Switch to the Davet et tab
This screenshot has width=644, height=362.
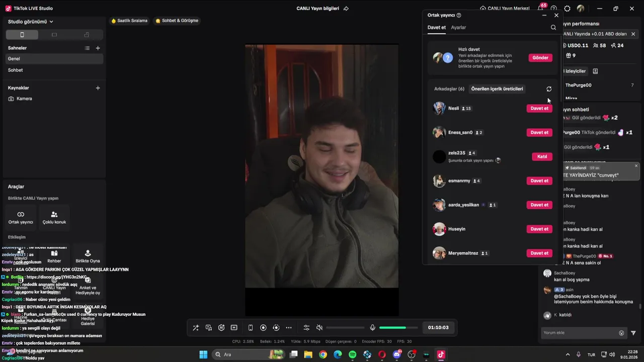coord(437,28)
